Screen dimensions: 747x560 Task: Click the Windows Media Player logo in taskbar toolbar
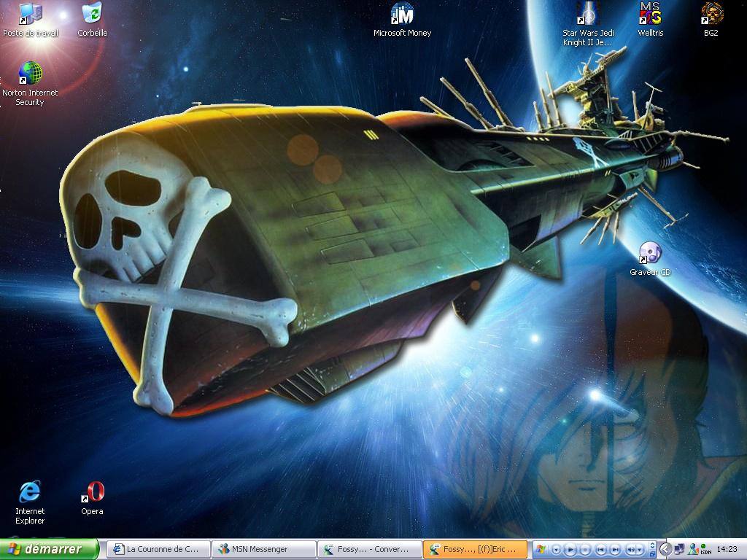540,550
